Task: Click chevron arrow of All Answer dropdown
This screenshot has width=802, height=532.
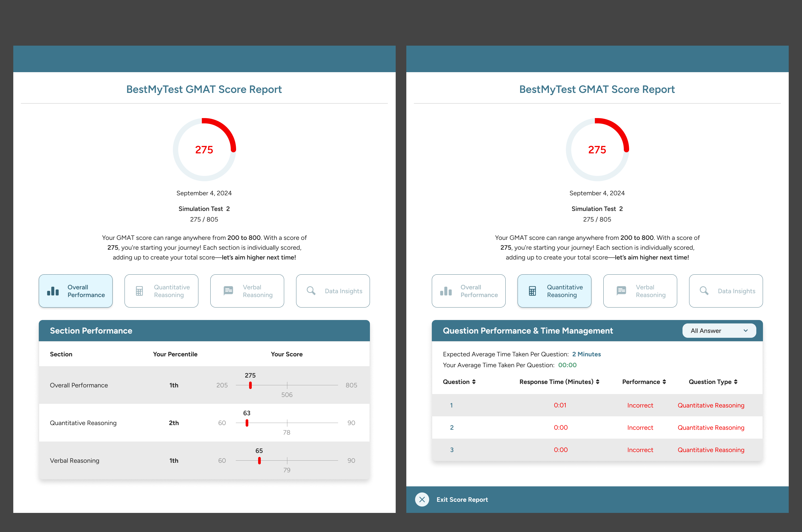Action: [746, 331]
